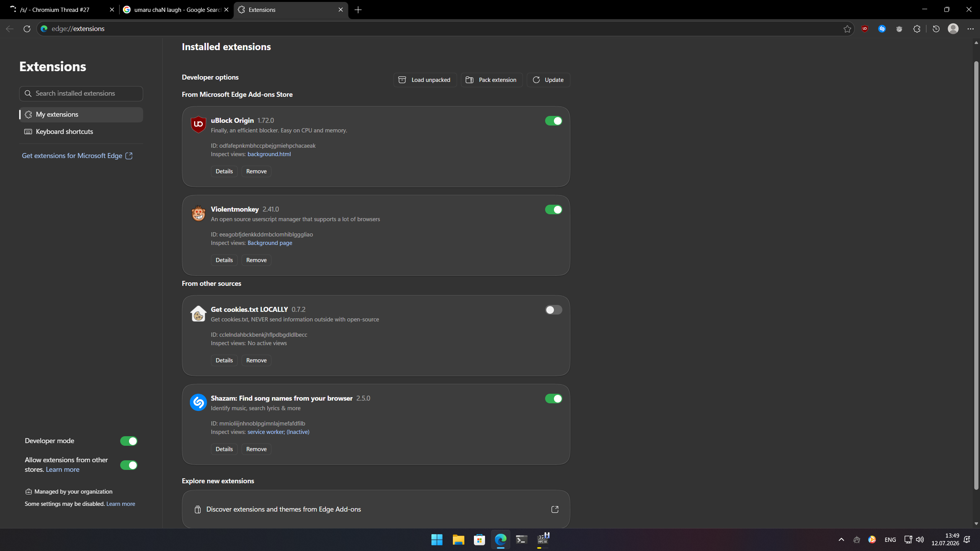
Task: Reload the extensions page
Action: click(27, 29)
